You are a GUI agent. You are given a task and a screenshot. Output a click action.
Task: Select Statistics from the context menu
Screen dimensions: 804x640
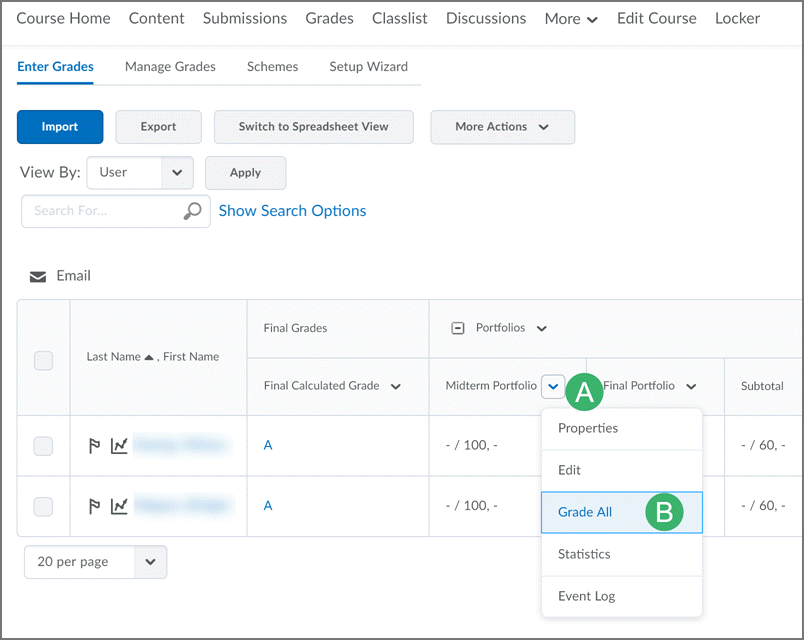tap(621, 554)
